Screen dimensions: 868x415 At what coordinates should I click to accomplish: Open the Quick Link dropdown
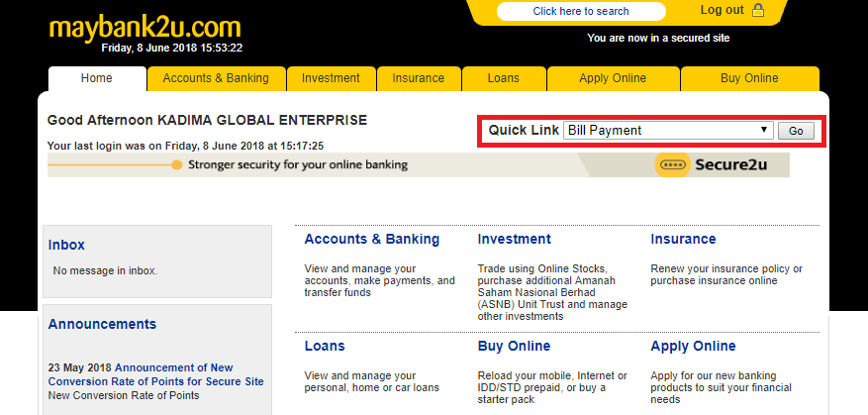coord(667,131)
